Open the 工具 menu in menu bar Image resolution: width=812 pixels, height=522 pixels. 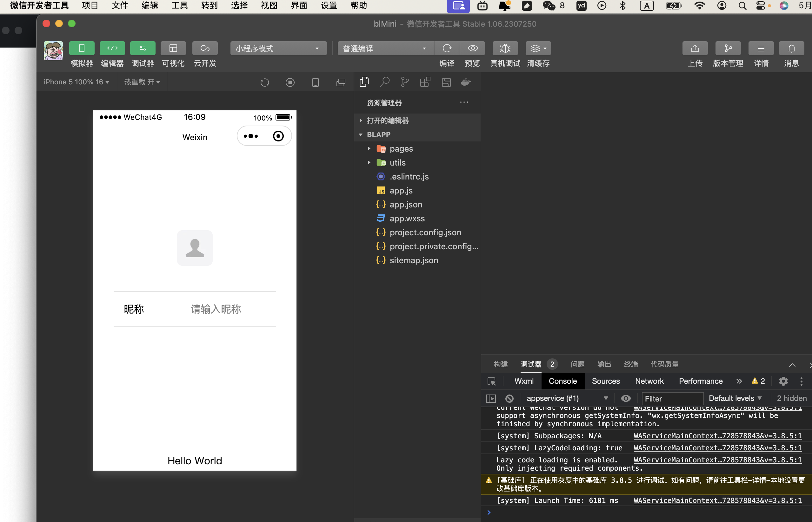(179, 6)
